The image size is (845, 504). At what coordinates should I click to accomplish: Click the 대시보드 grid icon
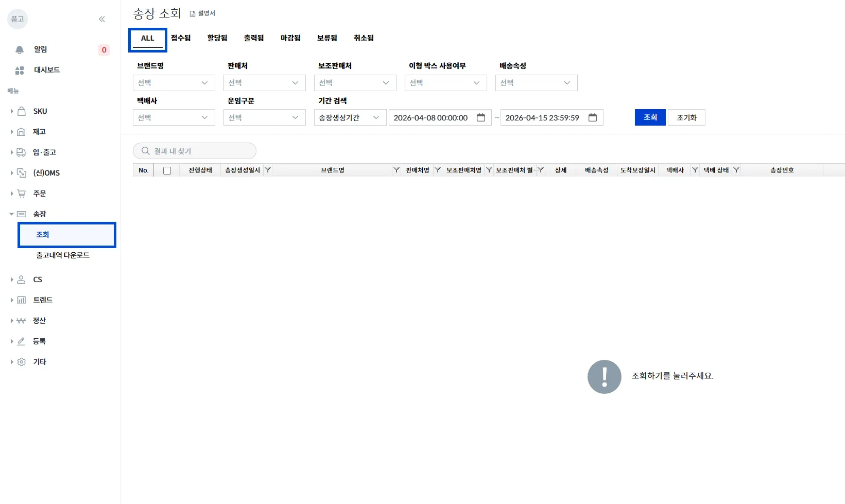click(x=20, y=70)
